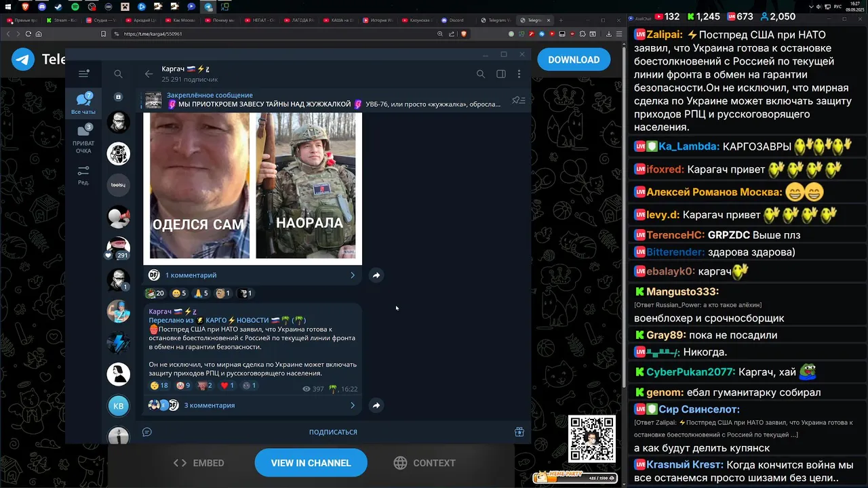Open Brave shields icon in address bar
The height and width of the screenshot is (488, 868).
[x=464, y=34]
